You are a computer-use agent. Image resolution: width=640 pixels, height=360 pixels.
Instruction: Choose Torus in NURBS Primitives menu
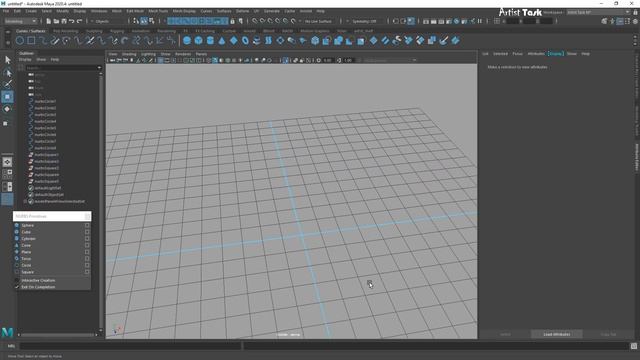[x=26, y=259]
